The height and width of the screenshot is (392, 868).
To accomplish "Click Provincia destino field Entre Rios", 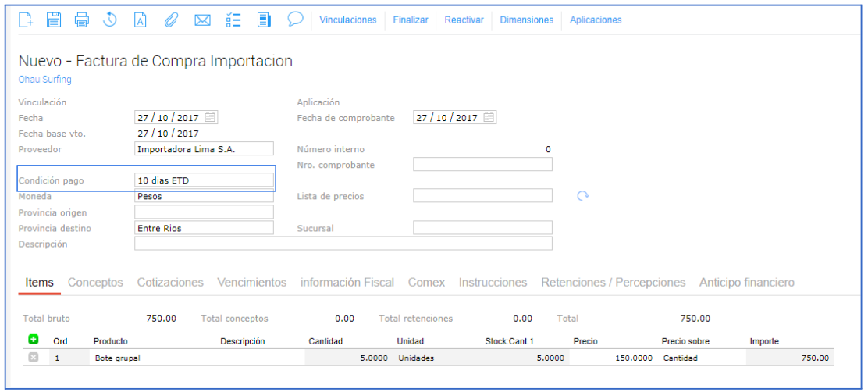I will tap(205, 227).
